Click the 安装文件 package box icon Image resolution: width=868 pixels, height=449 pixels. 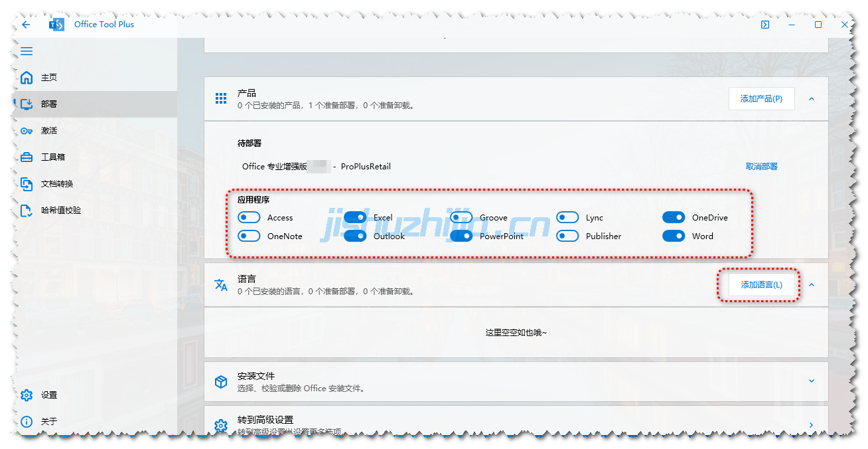221,382
